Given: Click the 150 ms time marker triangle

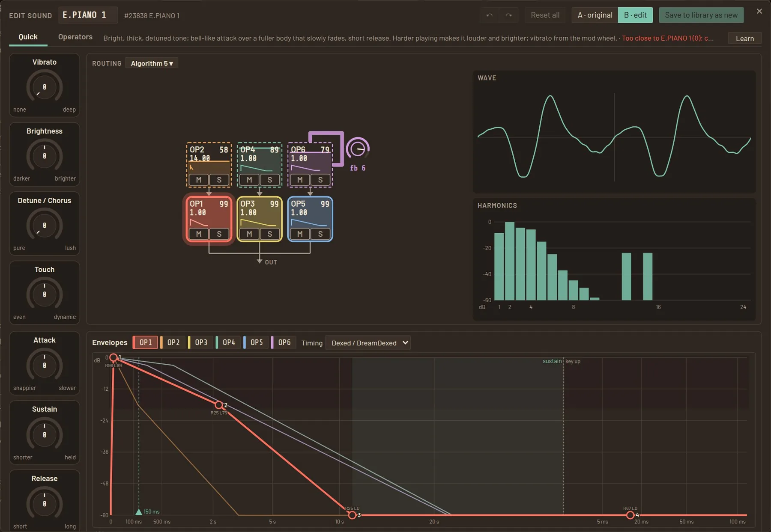Looking at the screenshot, I should [138, 511].
